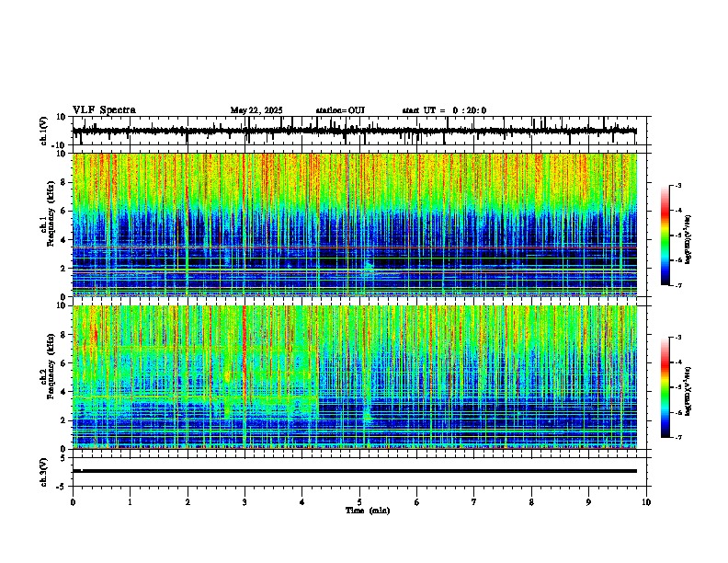Click the time axis tick label "3"

pyautogui.click(x=245, y=502)
